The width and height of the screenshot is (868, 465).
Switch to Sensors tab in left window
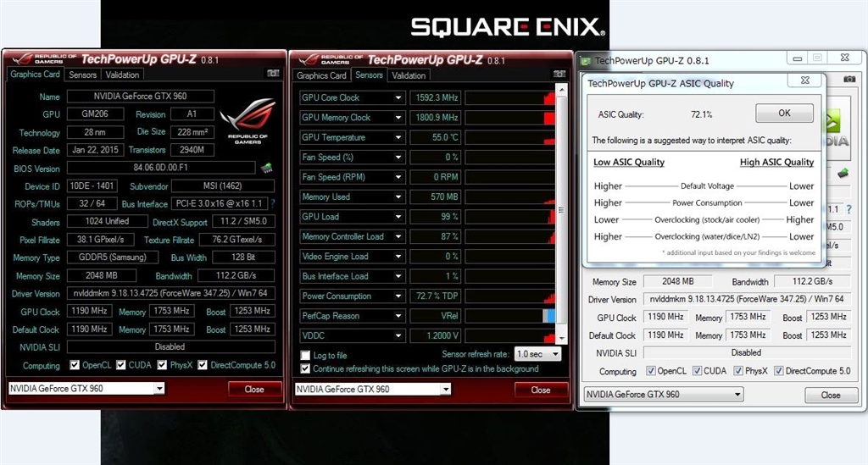[82, 75]
